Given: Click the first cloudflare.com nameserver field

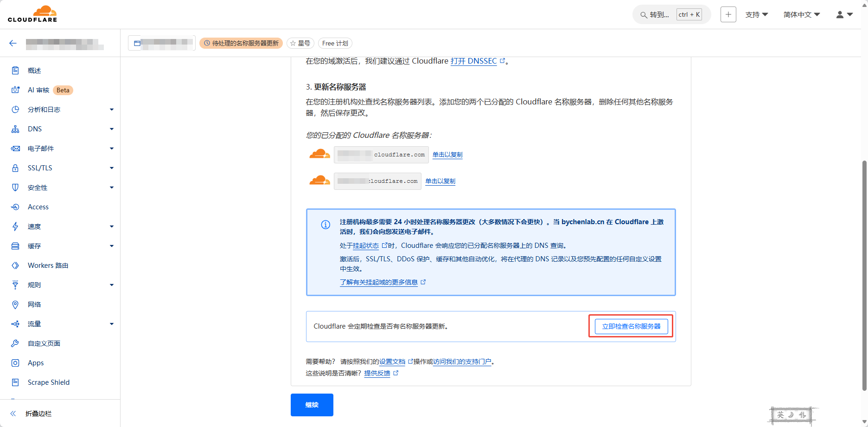Looking at the screenshot, I should coord(381,155).
